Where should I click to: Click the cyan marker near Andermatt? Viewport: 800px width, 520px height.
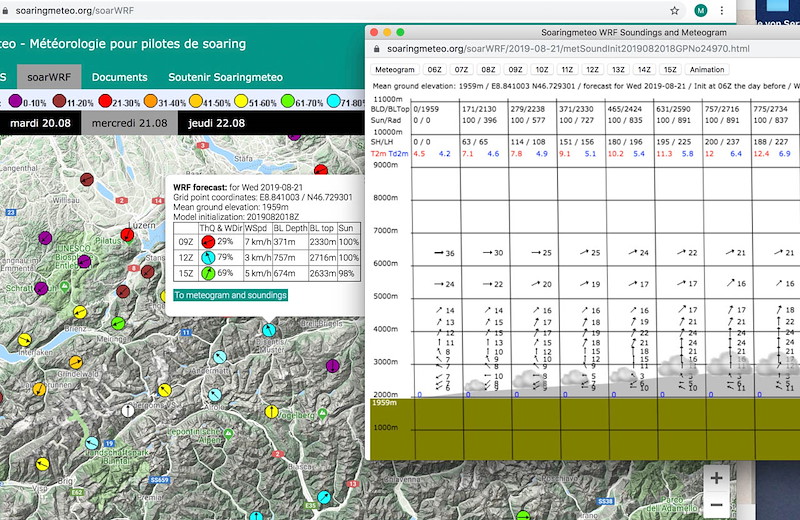(220, 357)
